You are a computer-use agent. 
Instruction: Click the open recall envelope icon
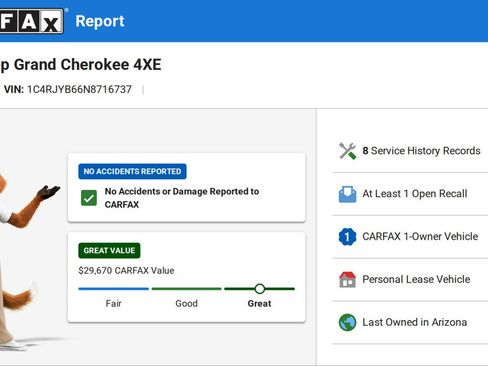[x=347, y=194]
